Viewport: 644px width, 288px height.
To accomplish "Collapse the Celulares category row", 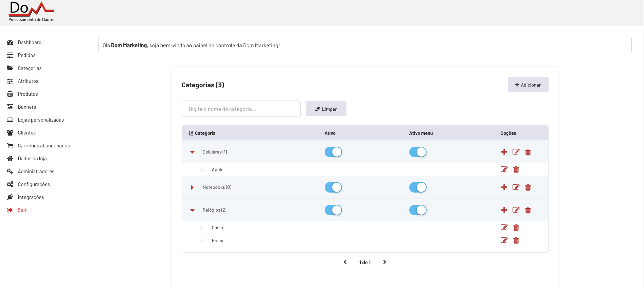I will [192, 152].
